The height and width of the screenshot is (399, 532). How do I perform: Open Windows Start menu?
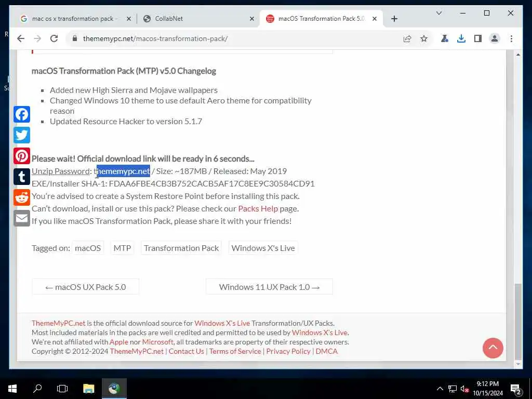click(12, 389)
